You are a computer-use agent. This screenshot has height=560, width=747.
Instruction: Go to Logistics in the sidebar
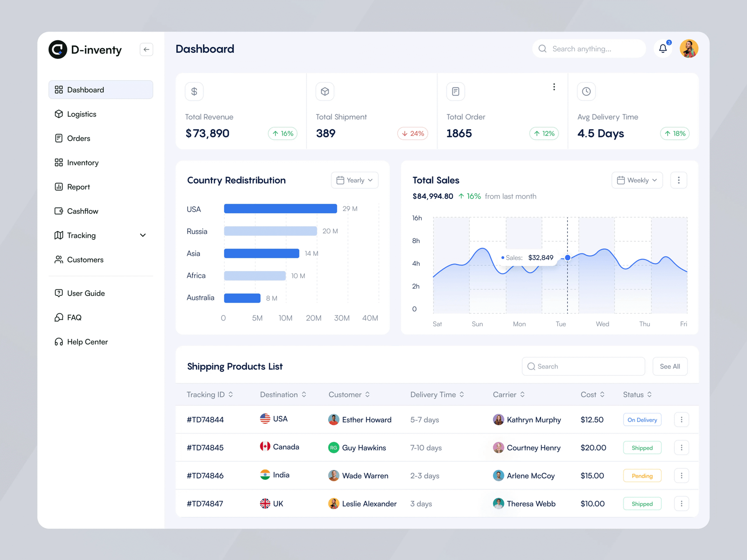pos(82,114)
